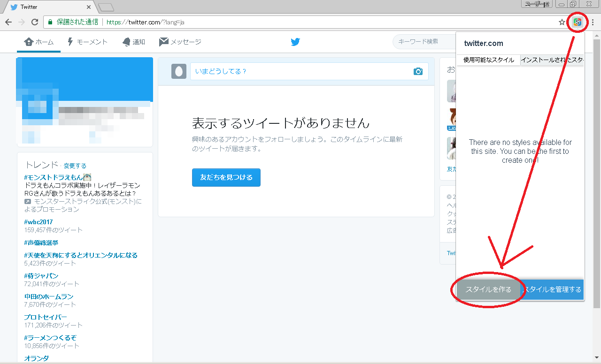Viewport: 601px width, 364px height.
Task: Click the twitter.com heading in Stylish popup
Action: 484,43
